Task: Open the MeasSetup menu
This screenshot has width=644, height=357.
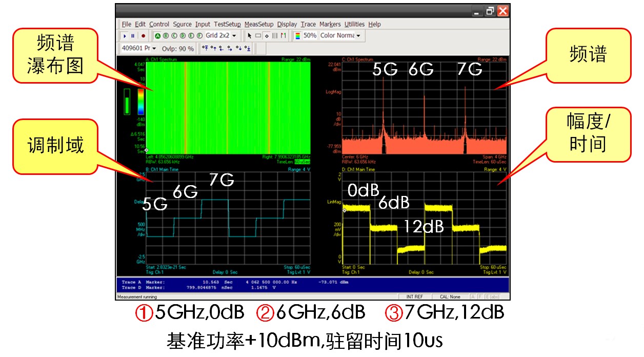Action: (259, 24)
